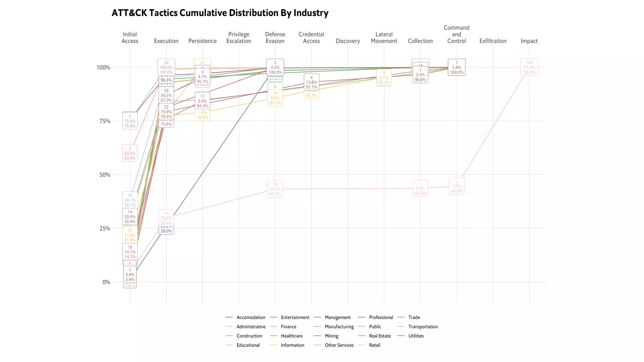This screenshot has width=644, height=362.
Task: Click the chart title text
Action: pyautogui.click(x=220, y=13)
